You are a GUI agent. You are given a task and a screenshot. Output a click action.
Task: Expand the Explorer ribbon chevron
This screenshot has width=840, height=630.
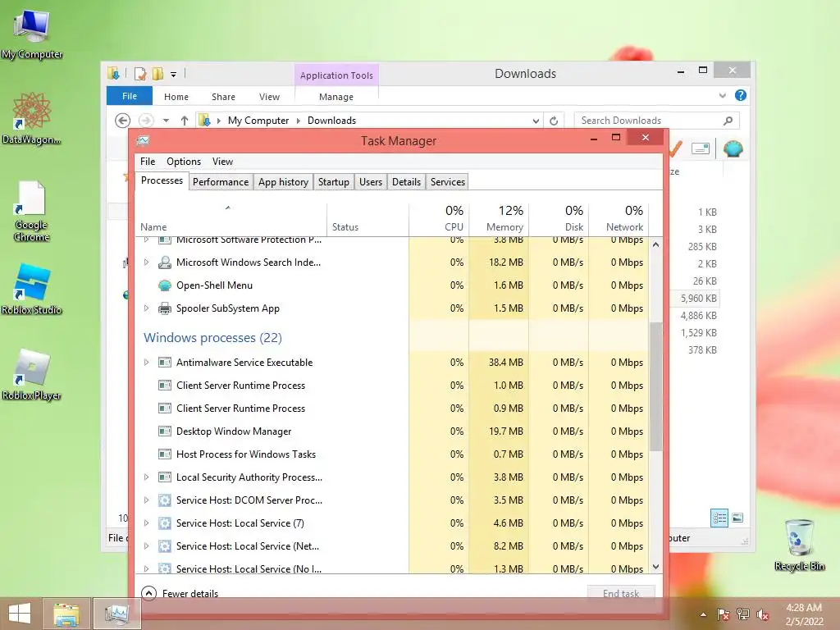tap(722, 96)
